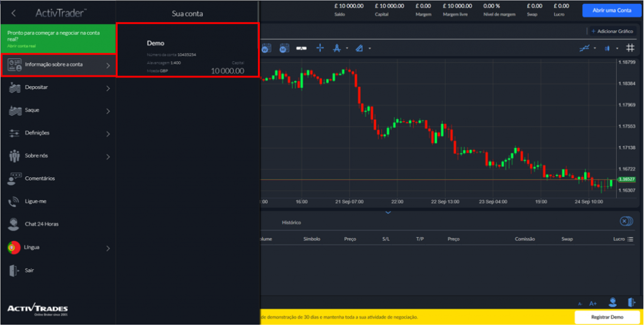Click the S/L column header
This screenshot has height=326, width=644.
386,239
